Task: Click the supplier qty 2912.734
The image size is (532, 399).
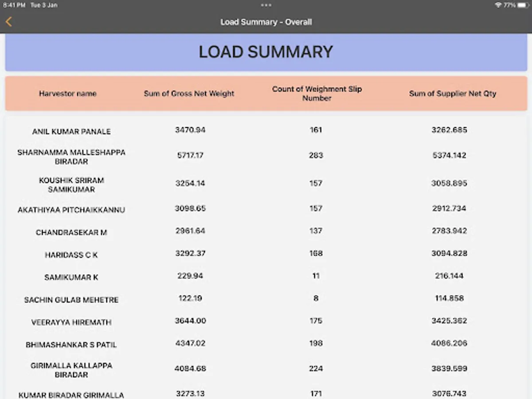Action: (449, 208)
